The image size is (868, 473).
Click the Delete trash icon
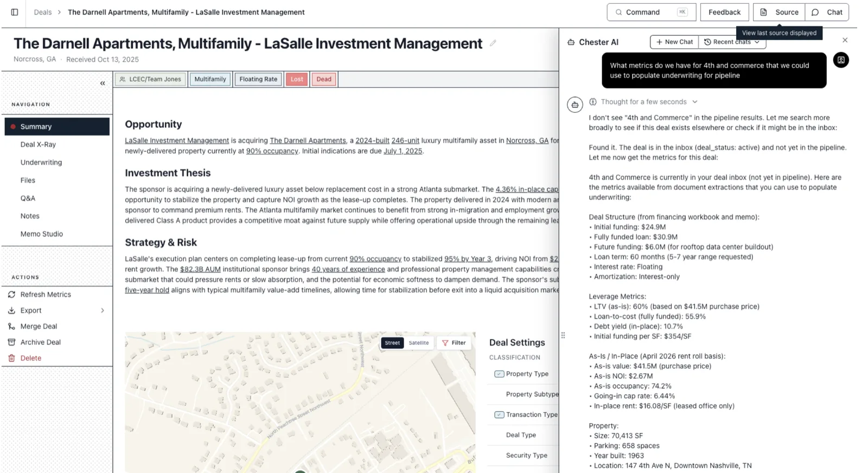tap(11, 358)
